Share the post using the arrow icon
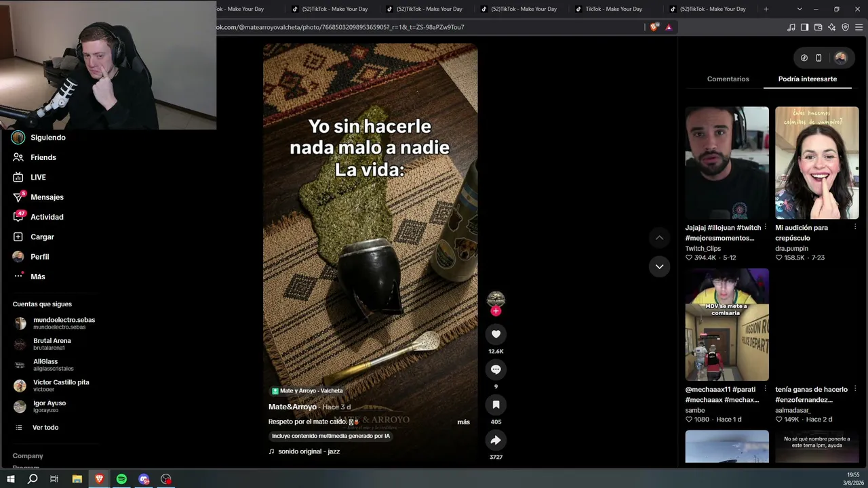 496,440
